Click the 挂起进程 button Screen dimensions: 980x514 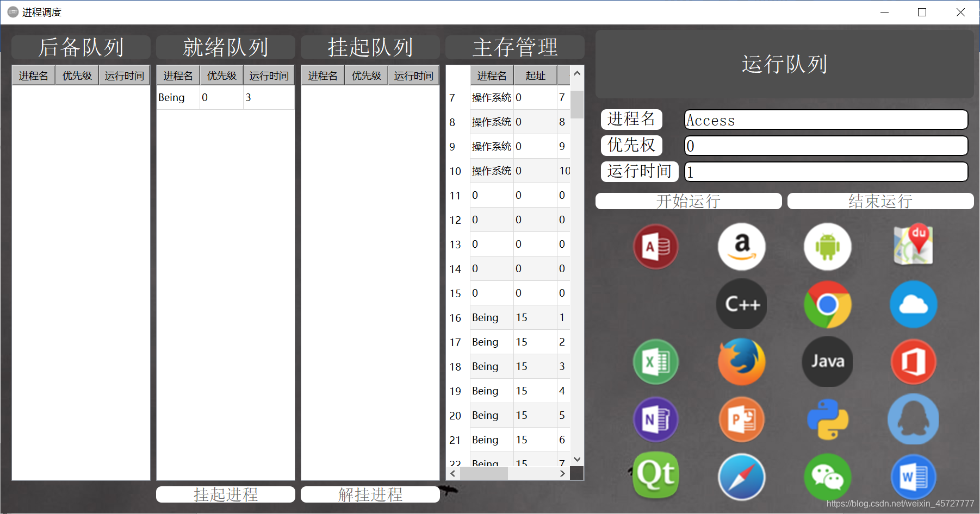[x=226, y=494]
